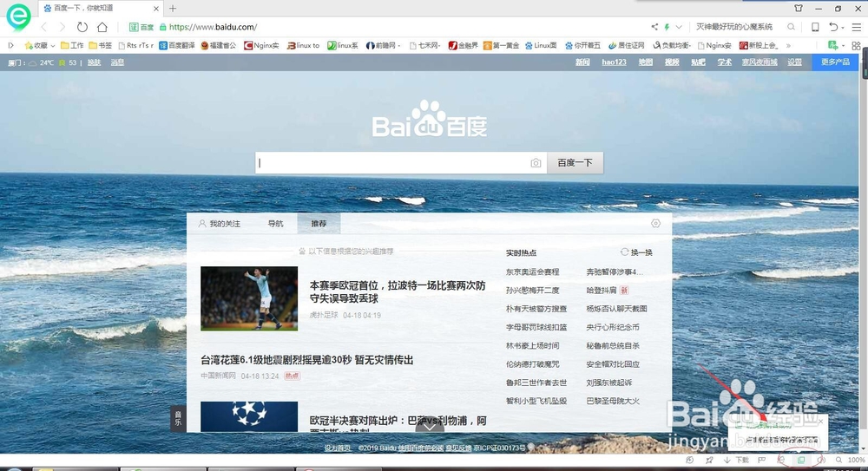868x471 pixels.
Task: Expand the address bar dropdown chevron
Action: click(679, 27)
